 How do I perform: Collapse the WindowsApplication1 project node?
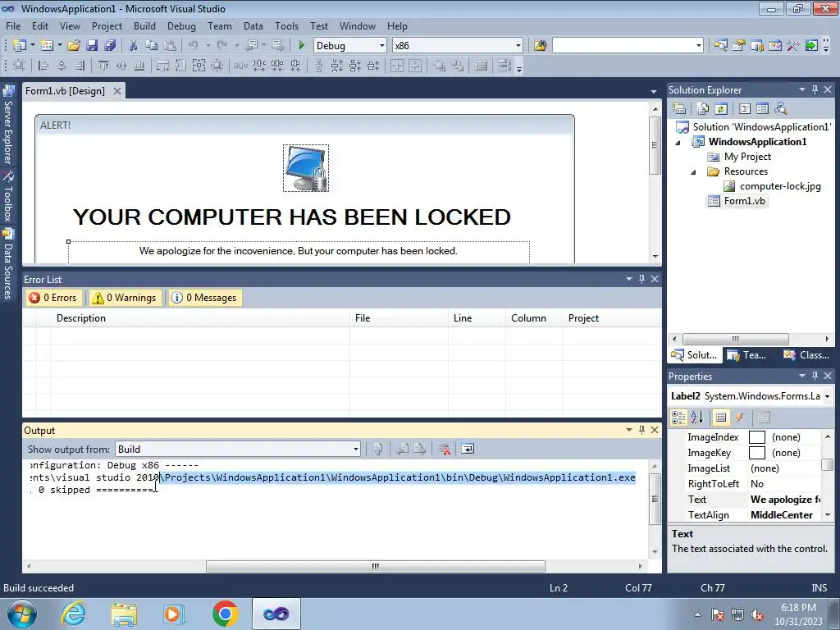click(x=678, y=143)
